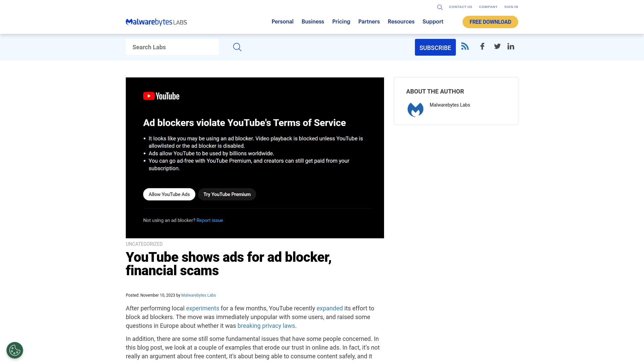Click the SUBSCRIBE button

[435, 47]
